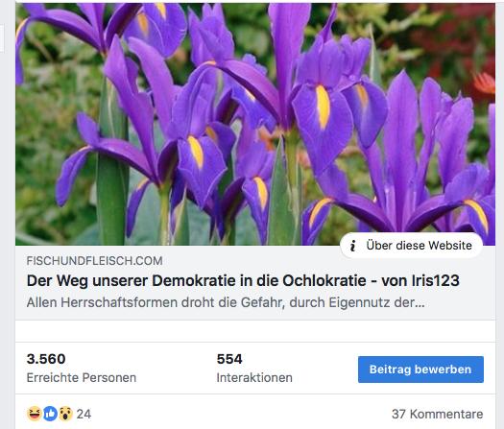Open article 'Der Weg unserer Demokratie in die Ochlokratie'
504x429 pixels.
pos(243,280)
